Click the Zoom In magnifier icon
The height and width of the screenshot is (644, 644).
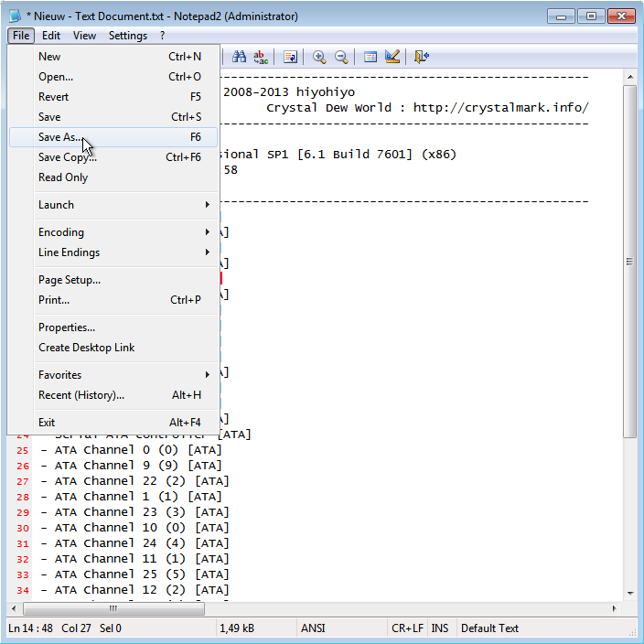coord(319,57)
